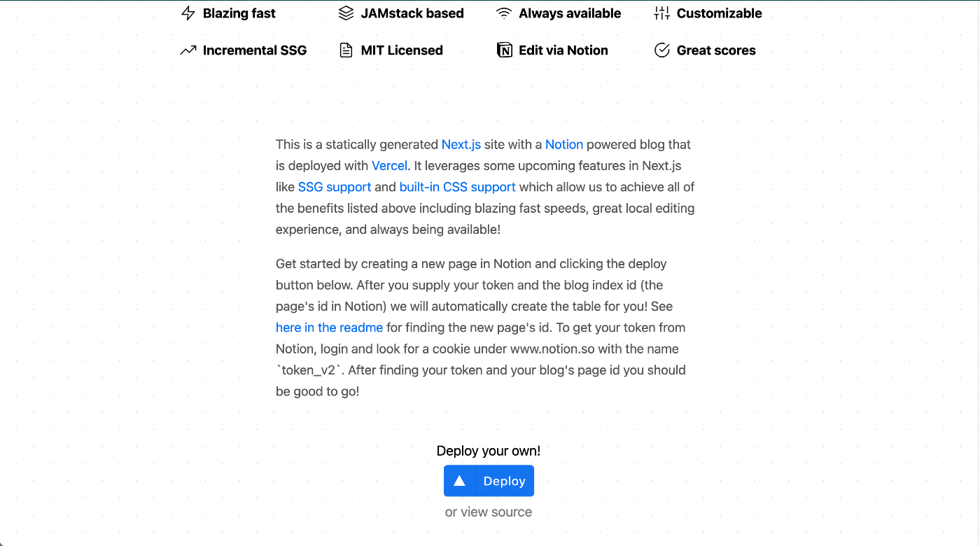980x546 pixels.
Task: Open the built-in CSS support link
Action: click(x=457, y=187)
